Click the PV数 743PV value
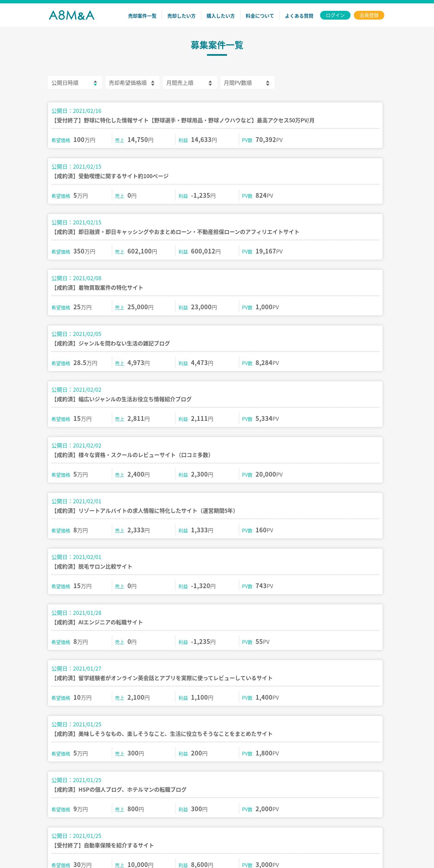The width and height of the screenshot is (434, 868). 258,586
